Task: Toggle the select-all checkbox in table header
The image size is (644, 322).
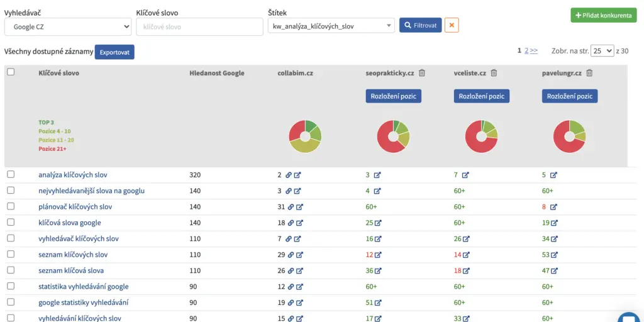Action: point(11,72)
